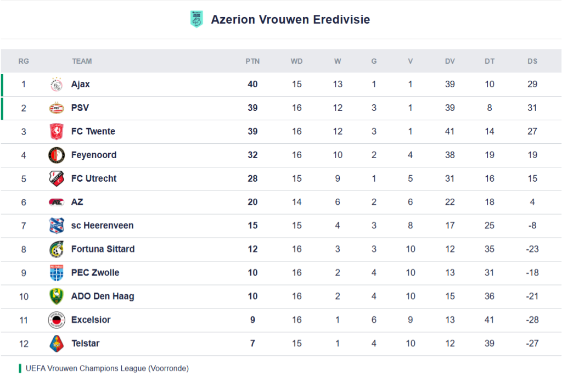
Task: Click the Excelsior club badge
Action: [57, 320]
